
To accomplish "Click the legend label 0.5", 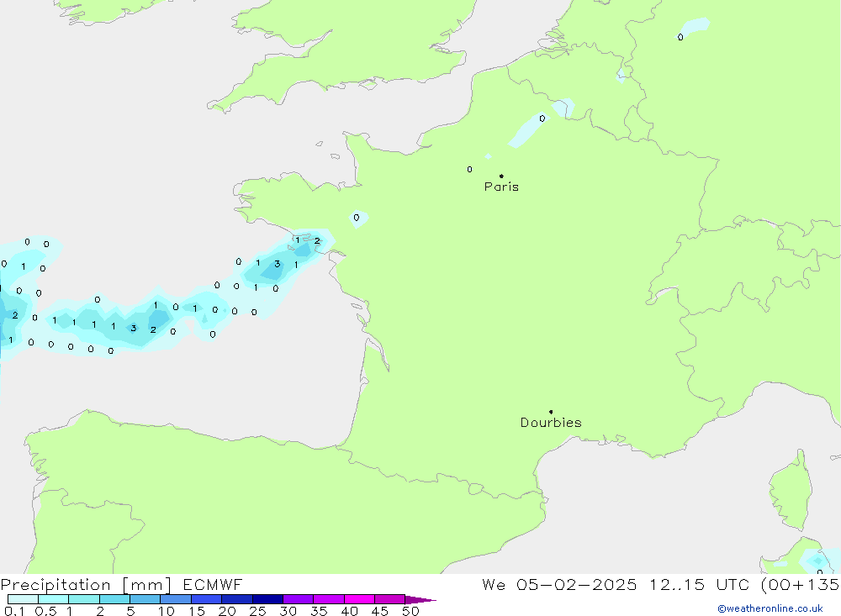I will tap(45, 611).
